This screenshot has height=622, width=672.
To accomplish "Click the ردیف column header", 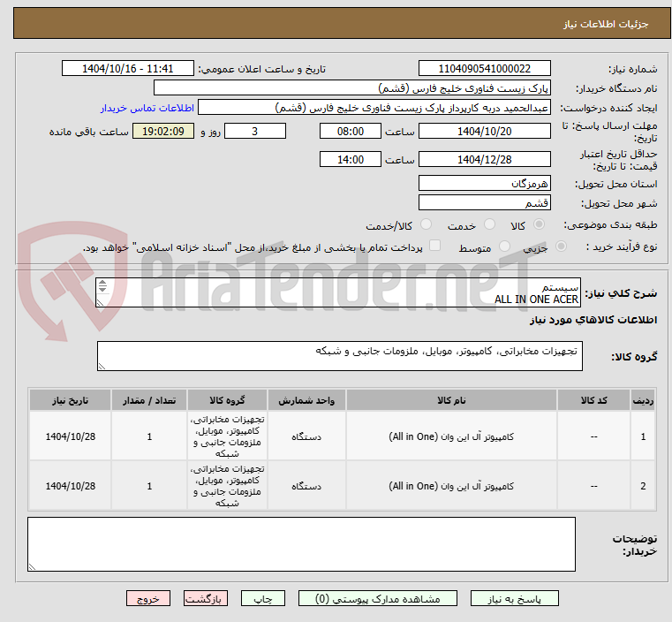I will click(x=643, y=400).
